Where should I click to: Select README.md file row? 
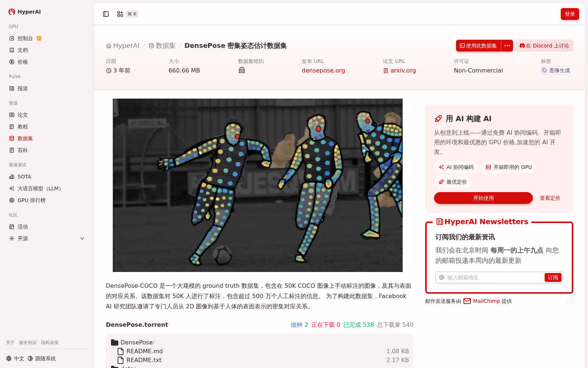260,351
